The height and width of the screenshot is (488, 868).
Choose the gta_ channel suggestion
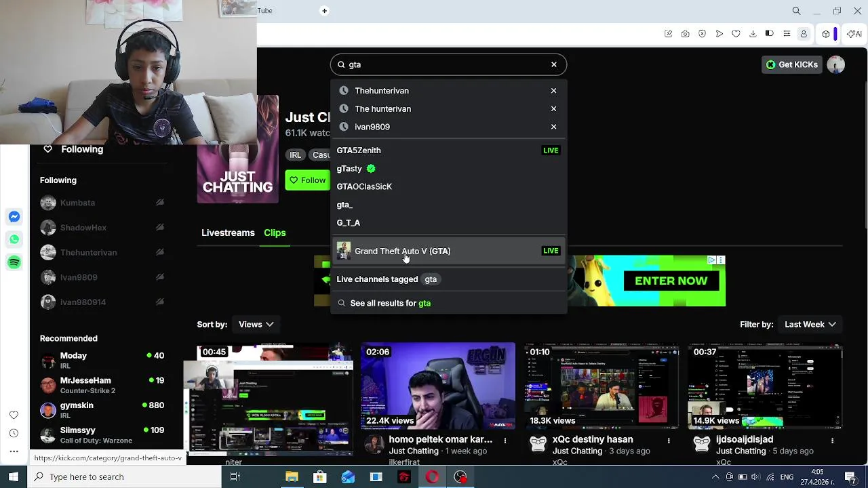448,205
